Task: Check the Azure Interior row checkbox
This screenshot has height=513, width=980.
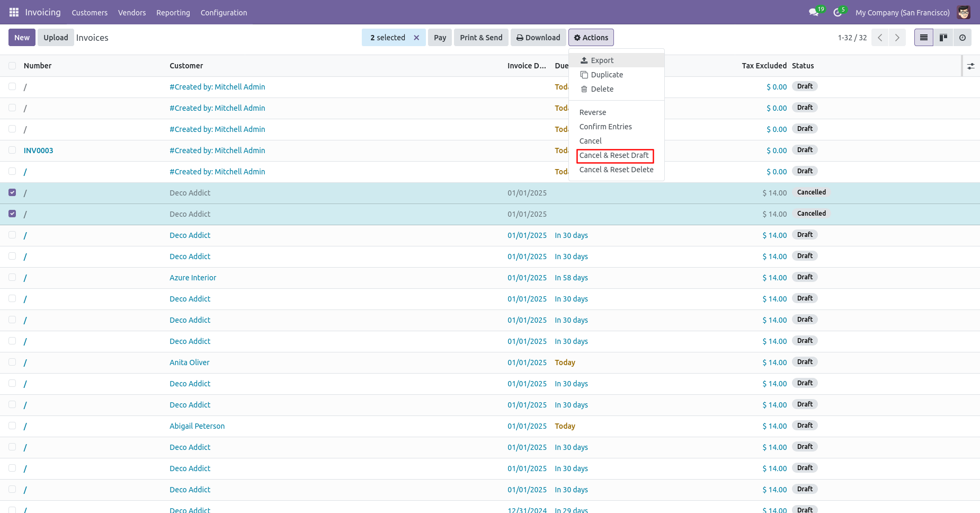Action: pyautogui.click(x=12, y=277)
